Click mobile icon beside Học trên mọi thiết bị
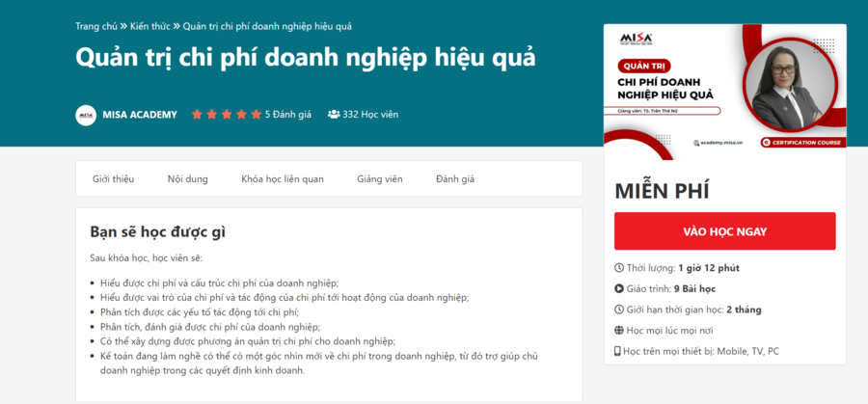Image resolution: width=868 pixels, height=404 pixels. 618,351
